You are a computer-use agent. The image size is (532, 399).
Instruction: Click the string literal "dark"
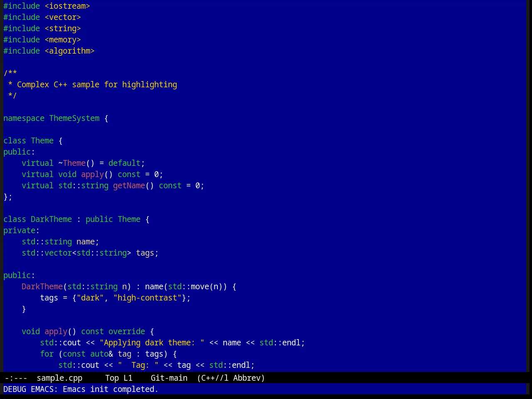90,298
